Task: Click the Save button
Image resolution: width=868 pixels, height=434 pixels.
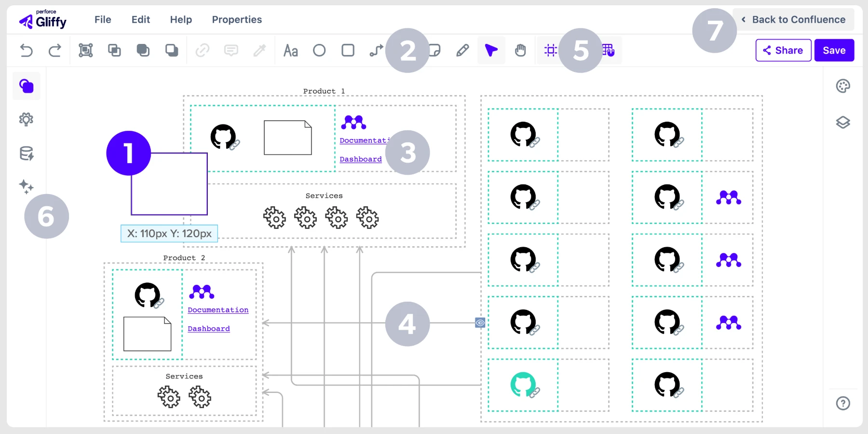Action: point(834,50)
